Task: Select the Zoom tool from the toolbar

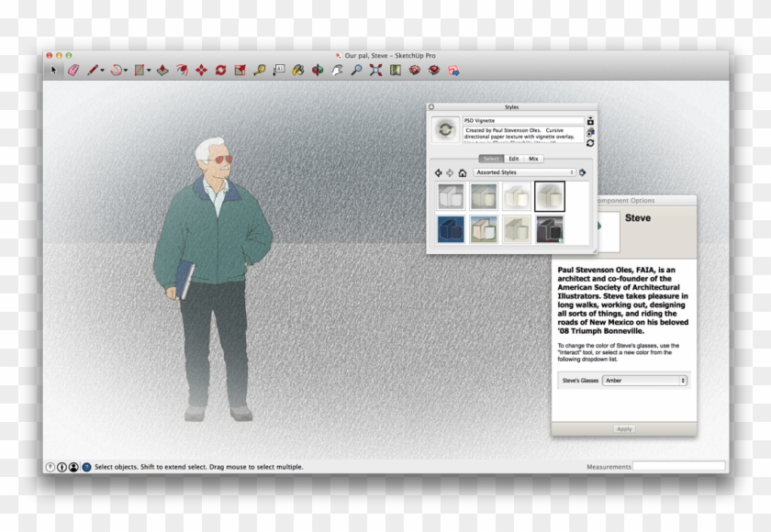Action: 355,68
